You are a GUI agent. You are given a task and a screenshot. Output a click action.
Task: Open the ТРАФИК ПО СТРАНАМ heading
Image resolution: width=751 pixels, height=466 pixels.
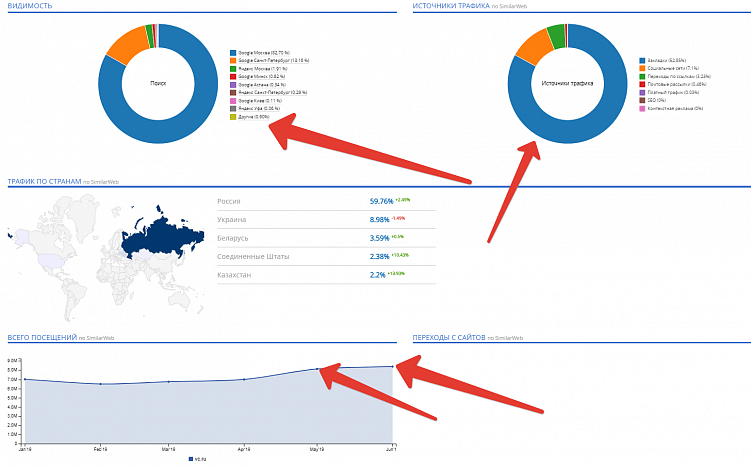[x=44, y=182]
